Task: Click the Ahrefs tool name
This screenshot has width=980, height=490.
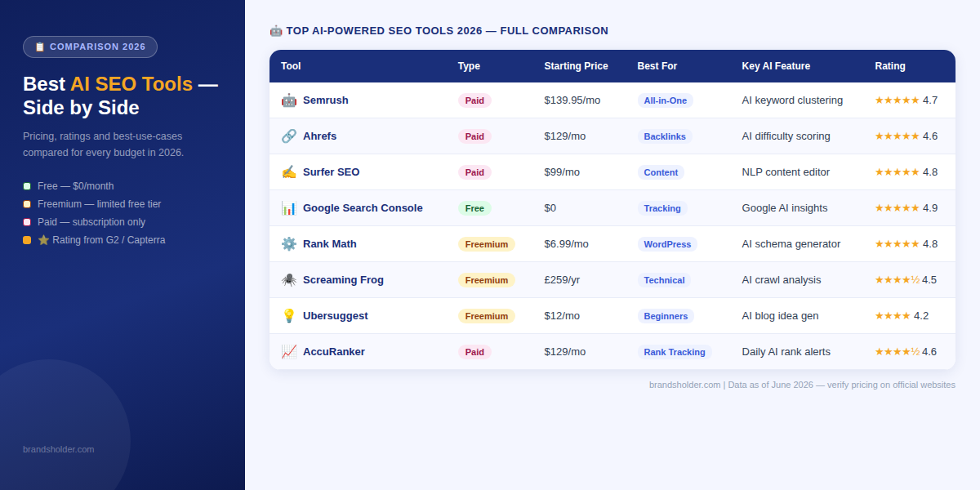Action: [319, 136]
